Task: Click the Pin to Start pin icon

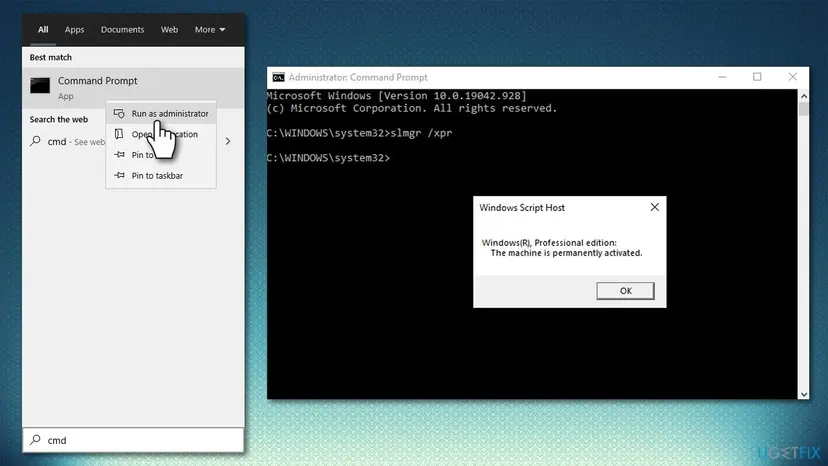Action: (x=120, y=154)
